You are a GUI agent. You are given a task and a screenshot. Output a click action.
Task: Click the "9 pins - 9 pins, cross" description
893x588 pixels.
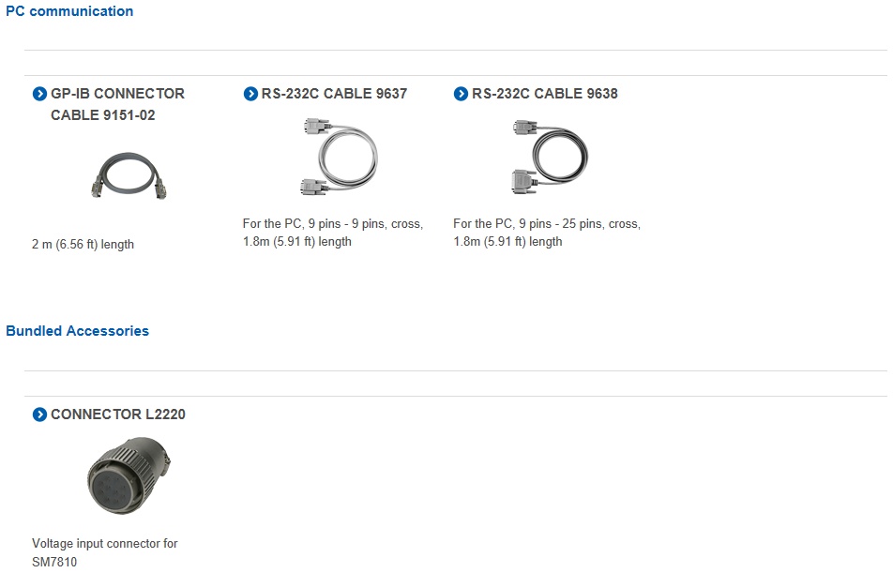click(x=365, y=224)
